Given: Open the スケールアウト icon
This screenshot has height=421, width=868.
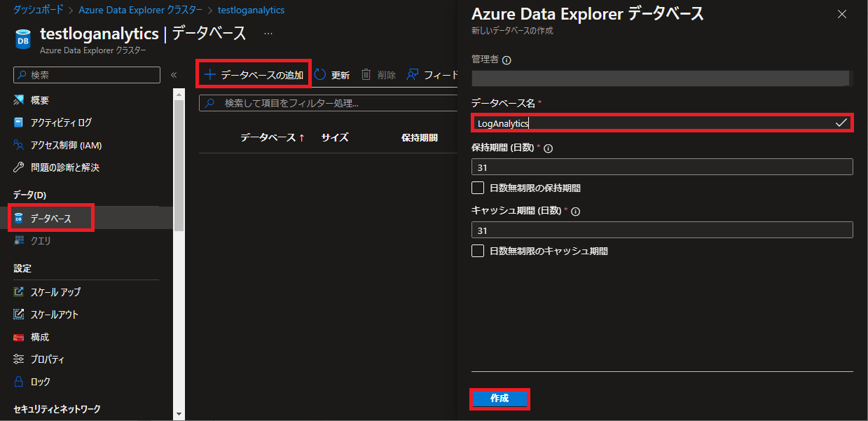Looking at the screenshot, I should (19, 315).
